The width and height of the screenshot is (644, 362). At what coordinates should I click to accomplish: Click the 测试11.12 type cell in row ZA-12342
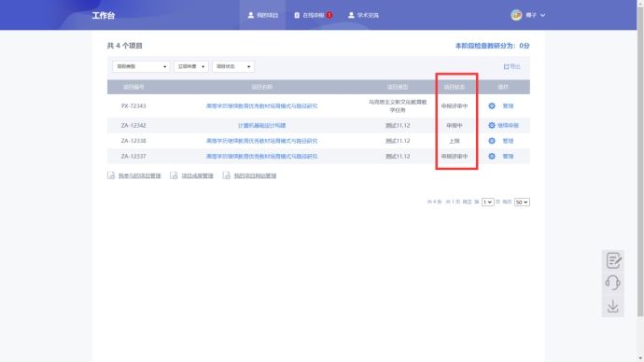coord(398,125)
